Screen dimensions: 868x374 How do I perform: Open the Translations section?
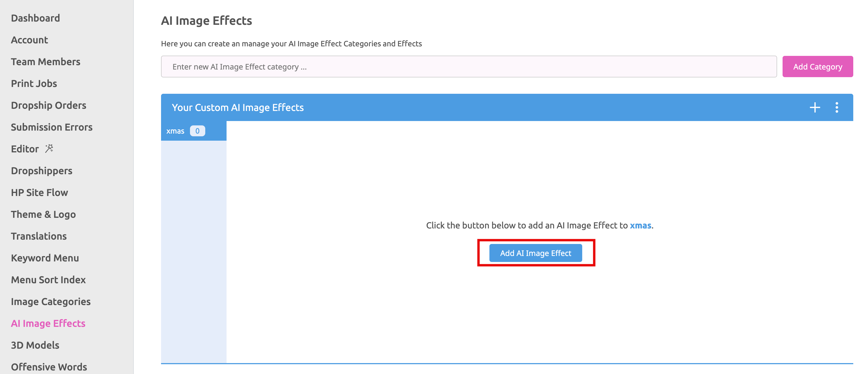click(39, 236)
